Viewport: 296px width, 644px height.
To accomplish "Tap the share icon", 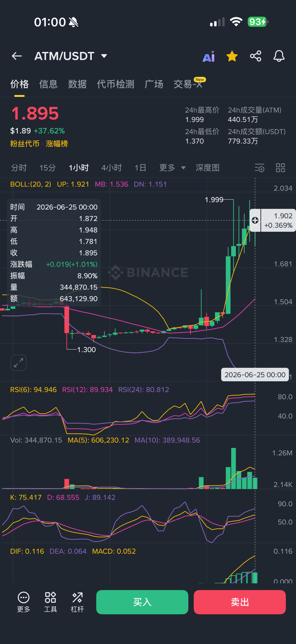I will (x=256, y=56).
